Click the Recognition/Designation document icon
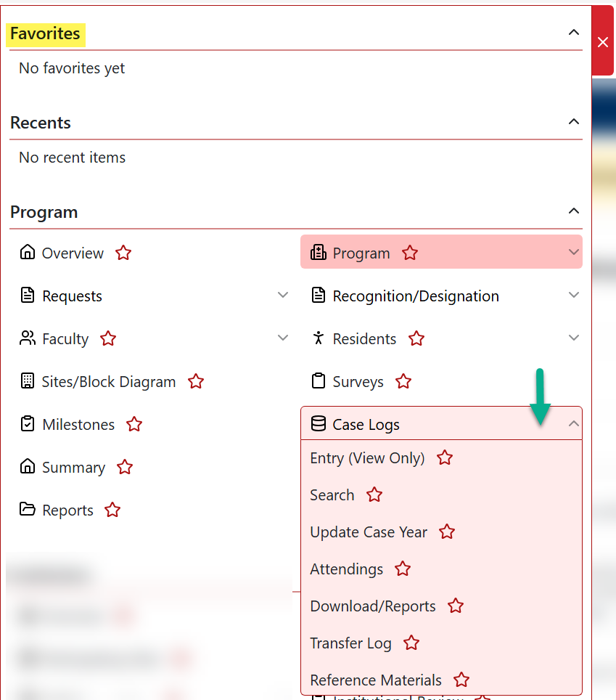The height and width of the screenshot is (700, 616). coord(318,295)
